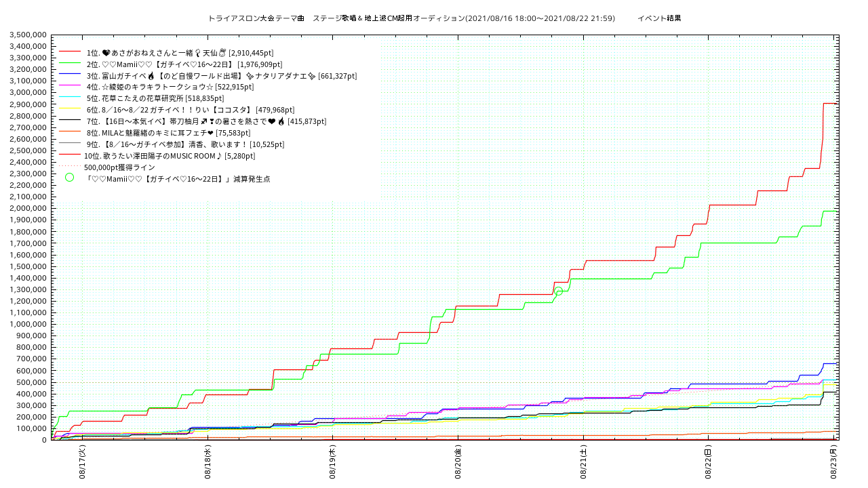This screenshot has height=488, width=868.
Task: Click the green circle marker in the legend
Action: [69, 178]
